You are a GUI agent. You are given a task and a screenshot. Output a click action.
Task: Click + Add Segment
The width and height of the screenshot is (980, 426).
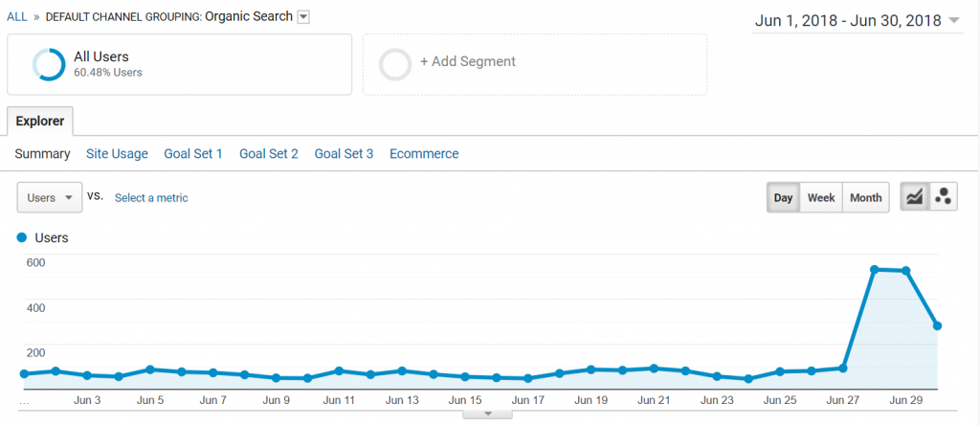[x=468, y=61]
